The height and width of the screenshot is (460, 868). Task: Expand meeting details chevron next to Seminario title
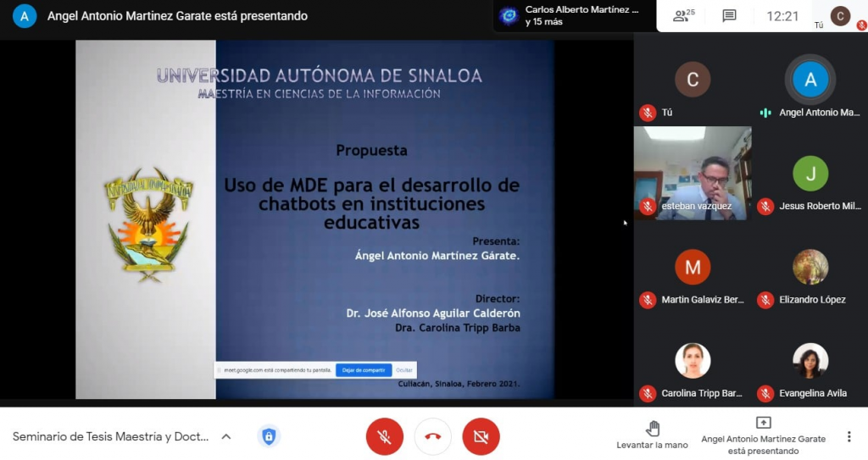(225, 437)
